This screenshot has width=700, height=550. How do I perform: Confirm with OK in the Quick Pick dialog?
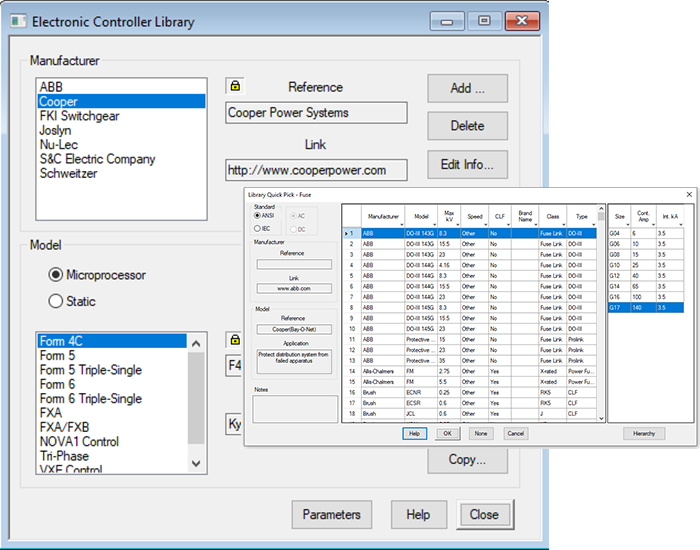coord(448,433)
